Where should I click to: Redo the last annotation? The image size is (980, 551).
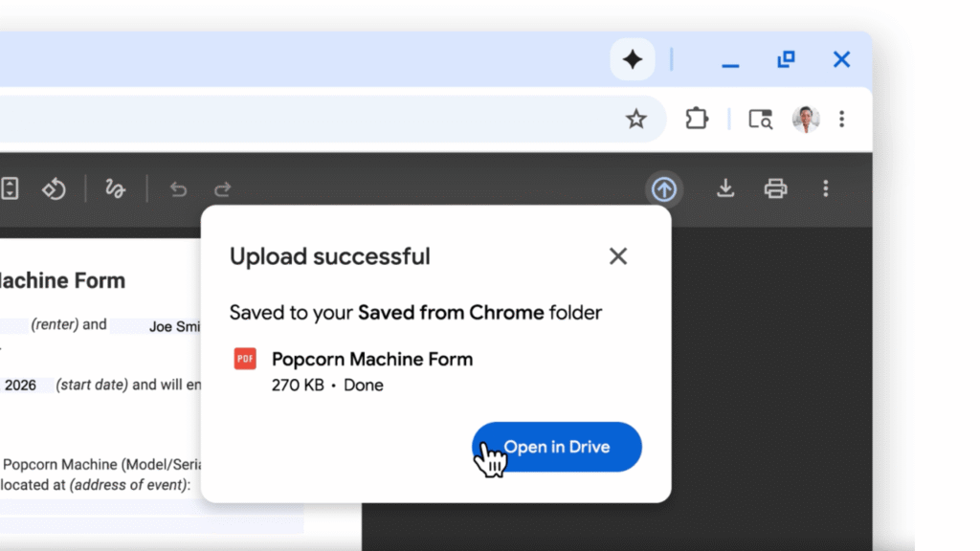coord(222,188)
